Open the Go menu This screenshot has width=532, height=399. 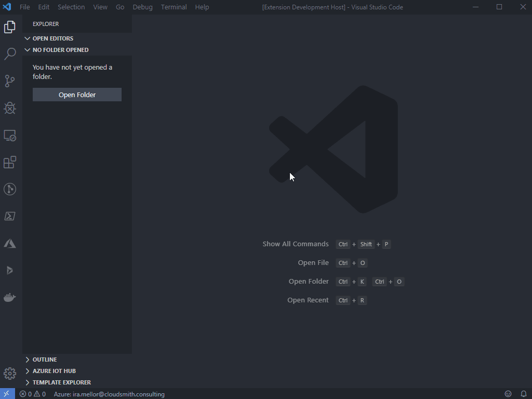pos(120,7)
